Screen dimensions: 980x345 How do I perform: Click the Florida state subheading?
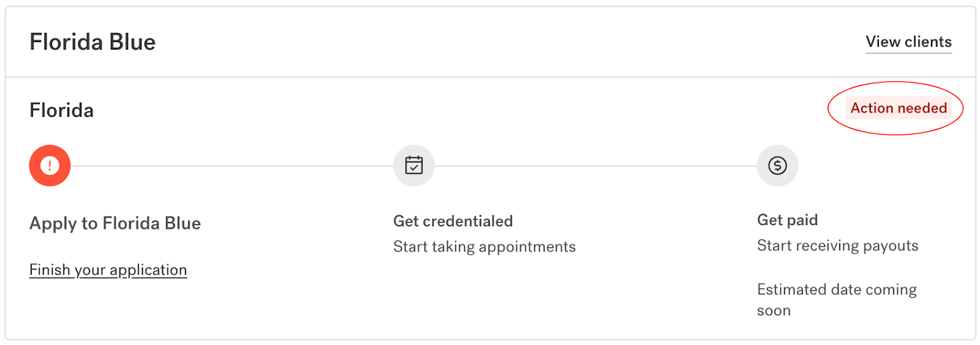click(x=61, y=111)
